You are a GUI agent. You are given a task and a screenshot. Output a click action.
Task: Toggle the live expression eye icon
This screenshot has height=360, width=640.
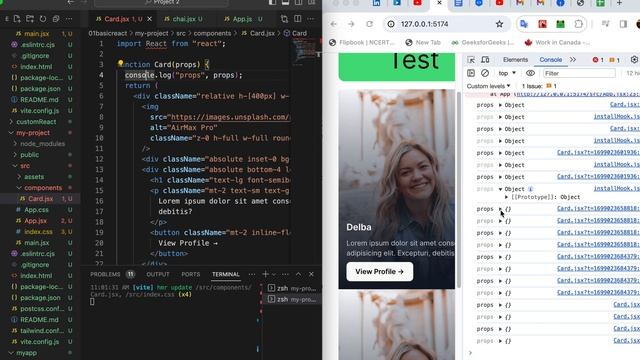pyautogui.click(x=530, y=73)
